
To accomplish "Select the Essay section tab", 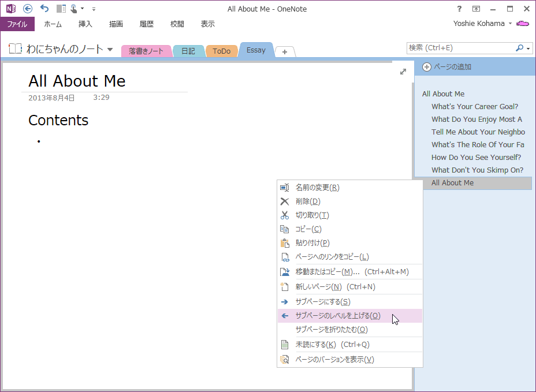I will tap(256, 50).
